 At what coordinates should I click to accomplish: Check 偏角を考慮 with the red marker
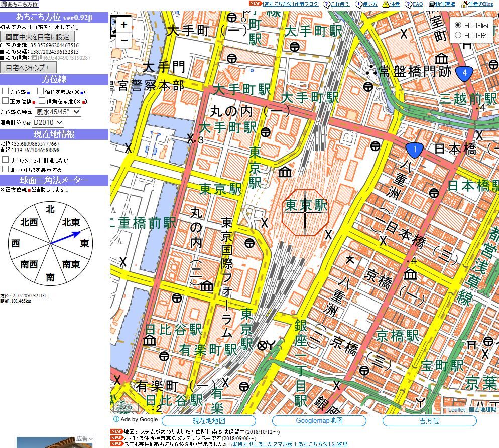[42, 101]
